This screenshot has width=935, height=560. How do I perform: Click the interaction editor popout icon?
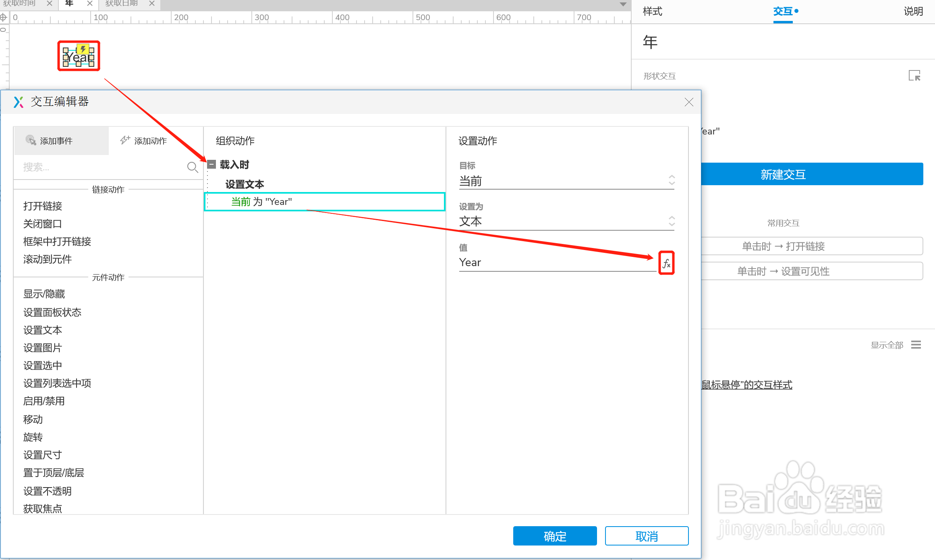pyautogui.click(x=914, y=76)
